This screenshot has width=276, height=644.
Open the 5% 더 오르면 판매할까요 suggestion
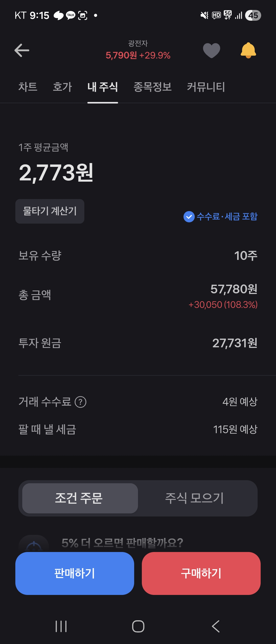coord(122,543)
